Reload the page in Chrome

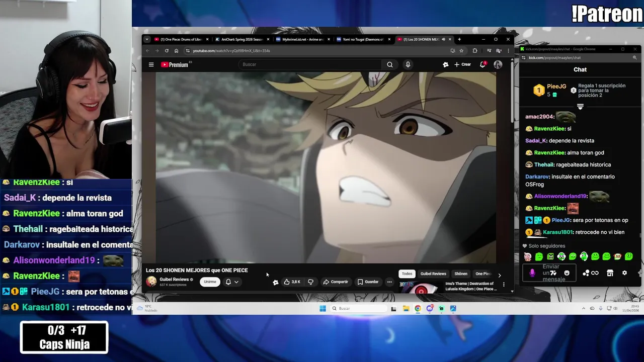point(167,51)
